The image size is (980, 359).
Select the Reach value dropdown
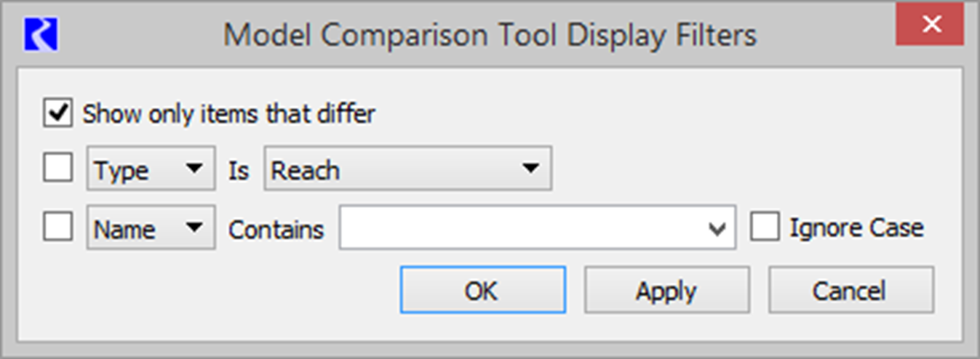point(407,169)
